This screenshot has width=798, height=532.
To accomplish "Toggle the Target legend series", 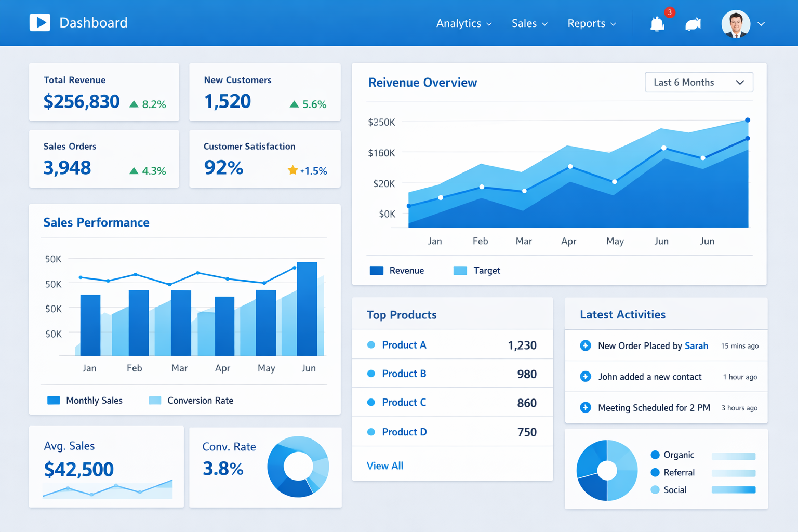I will pyautogui.click(x=476, y=271).
